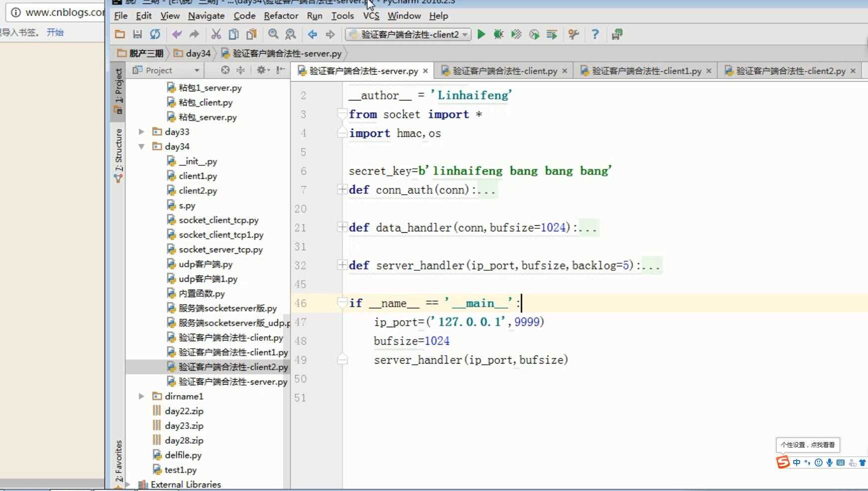Open the Refactor menu
This screenshot has width=868, height=491.
pyautogui.click(x=281, y=16)
